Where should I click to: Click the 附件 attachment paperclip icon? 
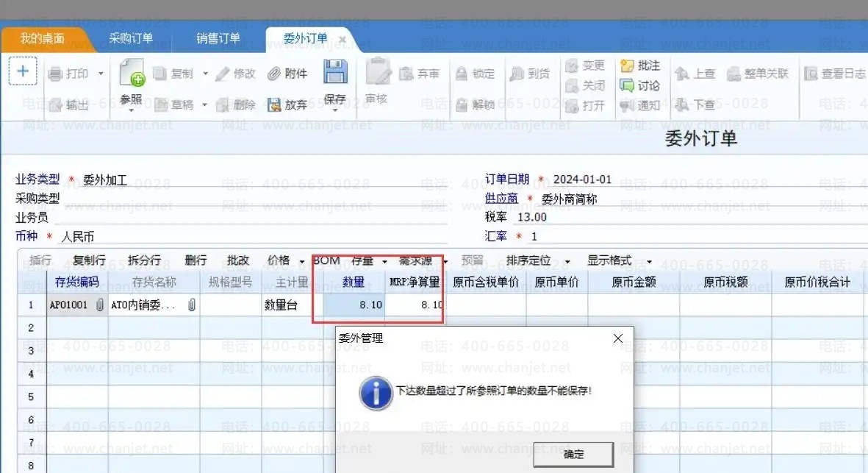[x=275, y=74]
